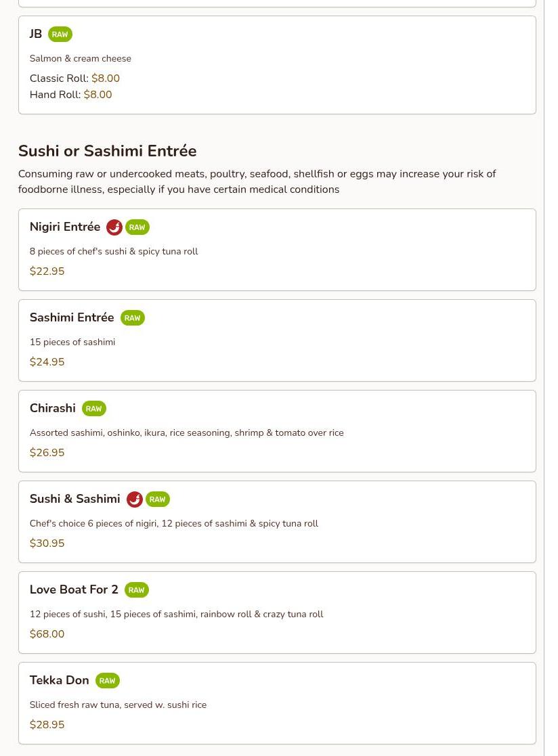Viewport: 558px width, 756px height.
Task: Click the RAW badge beside Sashimi Entrée
Action: (133, 317)
